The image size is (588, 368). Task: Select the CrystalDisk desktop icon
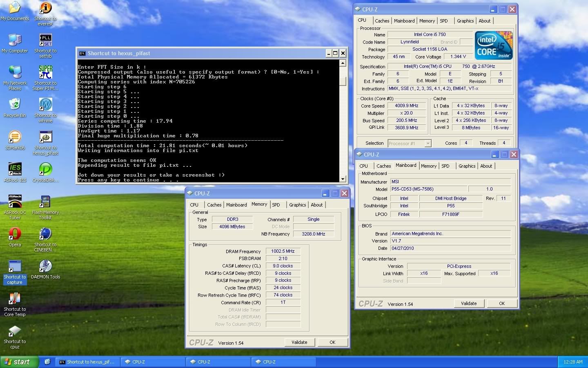pos(45,169)
